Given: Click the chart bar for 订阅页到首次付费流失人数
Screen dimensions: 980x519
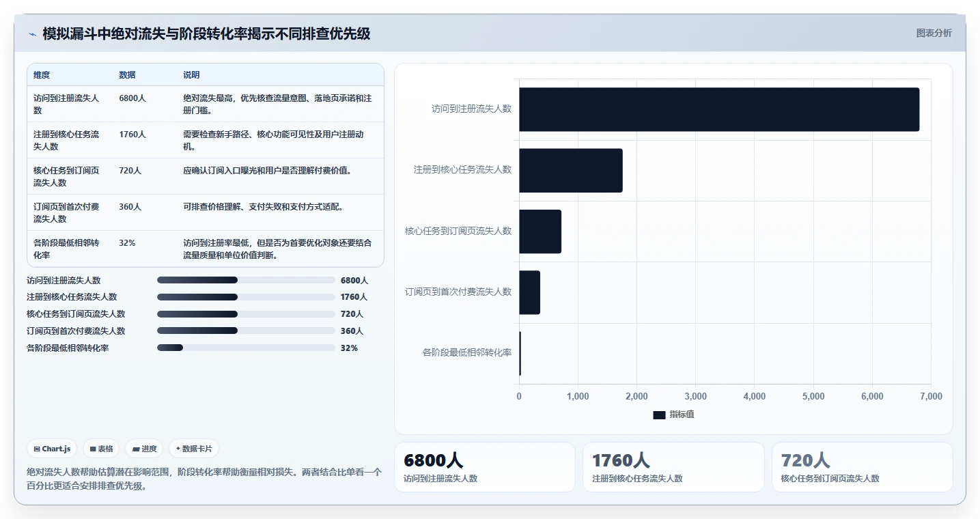Looking at the screenshot, I should (529, 292).
